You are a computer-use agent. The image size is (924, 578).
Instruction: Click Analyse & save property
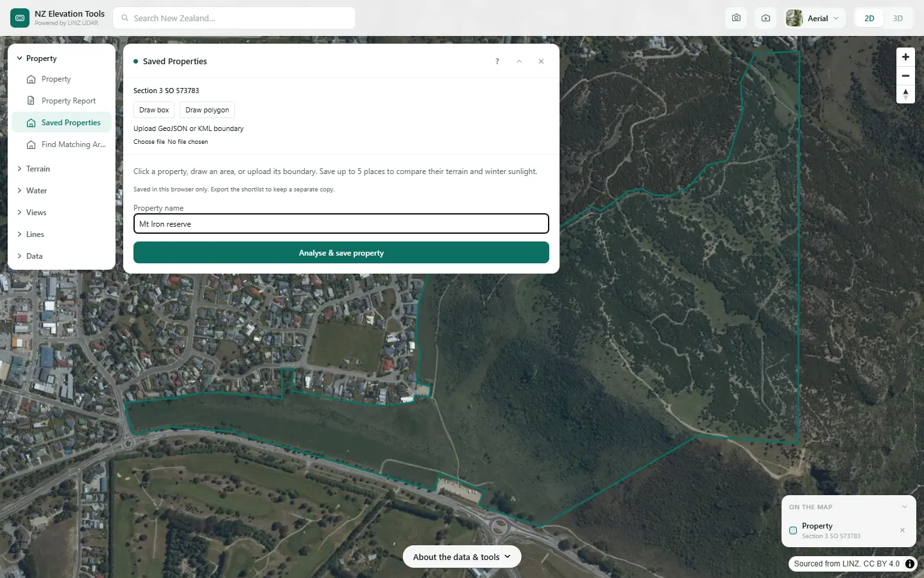[341, 252]
